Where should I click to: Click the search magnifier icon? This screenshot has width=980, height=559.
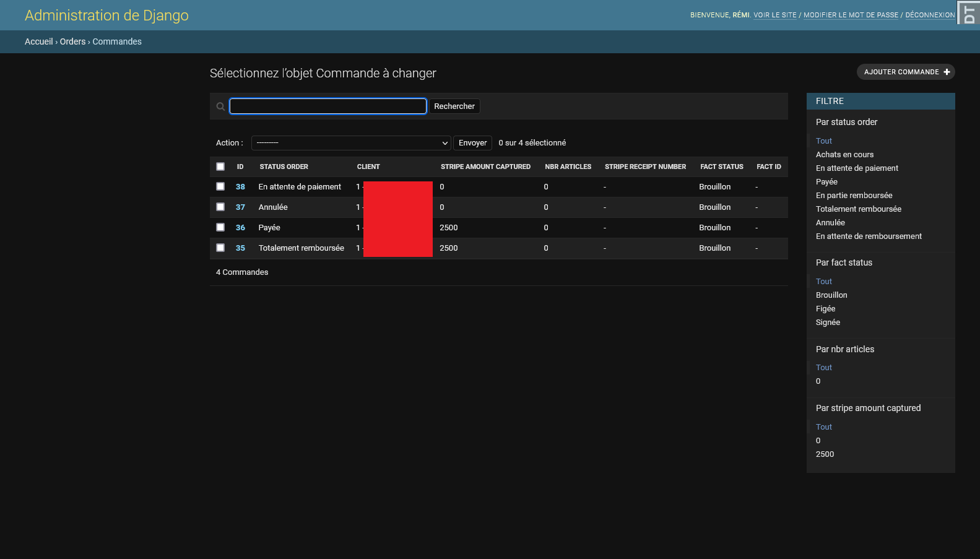pos(220,106)
